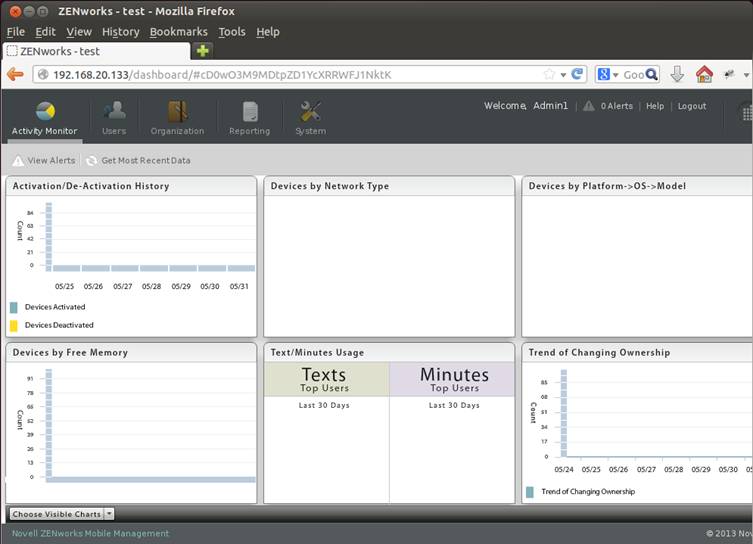Viewport: 753px width, 544px height.
Task: Click the grid icon at the header's right edge
Action: [x=747, y=113]
